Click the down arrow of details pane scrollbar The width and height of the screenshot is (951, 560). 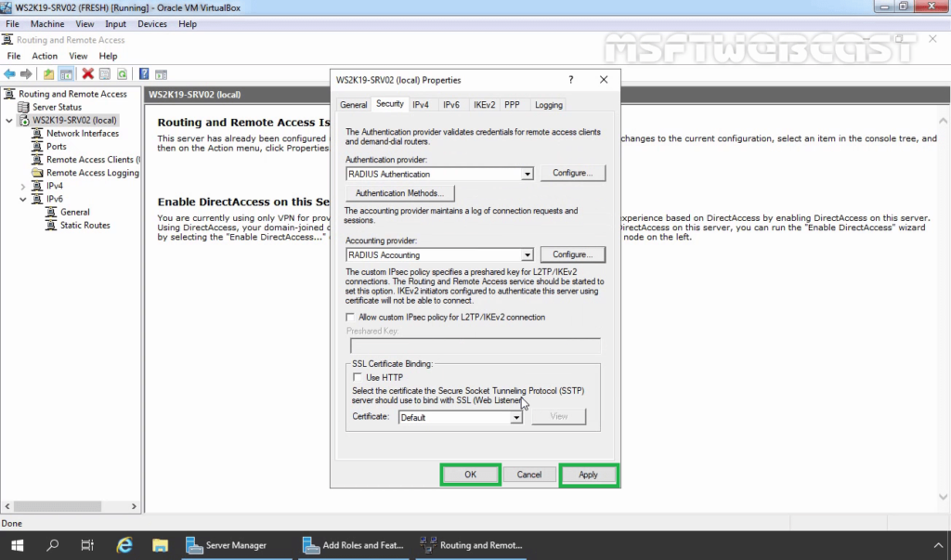[944, 497]
